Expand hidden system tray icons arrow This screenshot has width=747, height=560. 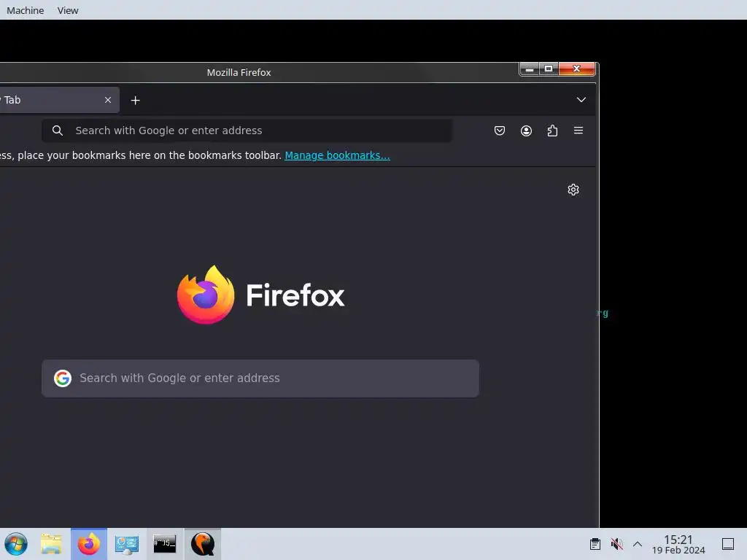coord(638,544)
